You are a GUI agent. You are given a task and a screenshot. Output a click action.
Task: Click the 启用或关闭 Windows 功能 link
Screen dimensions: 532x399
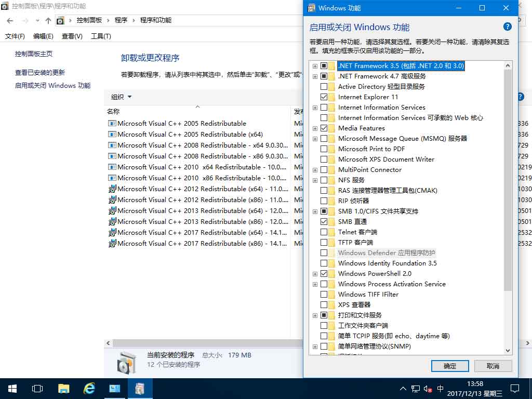coord(52,86)
